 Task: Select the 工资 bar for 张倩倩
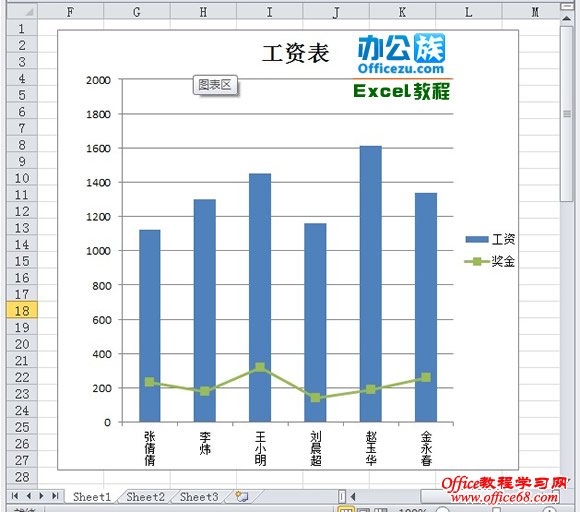149,326
